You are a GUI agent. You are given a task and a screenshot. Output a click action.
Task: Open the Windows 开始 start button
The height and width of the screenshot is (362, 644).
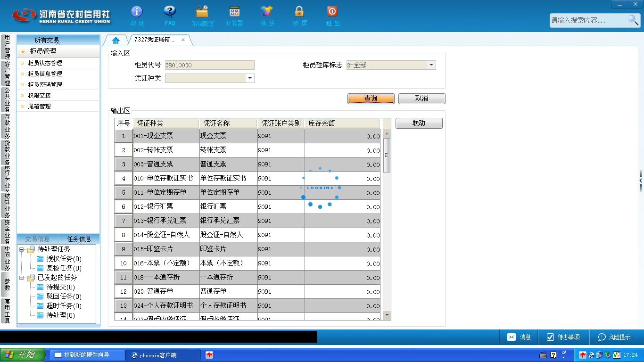pyautogui.click(x=23, y=355)
